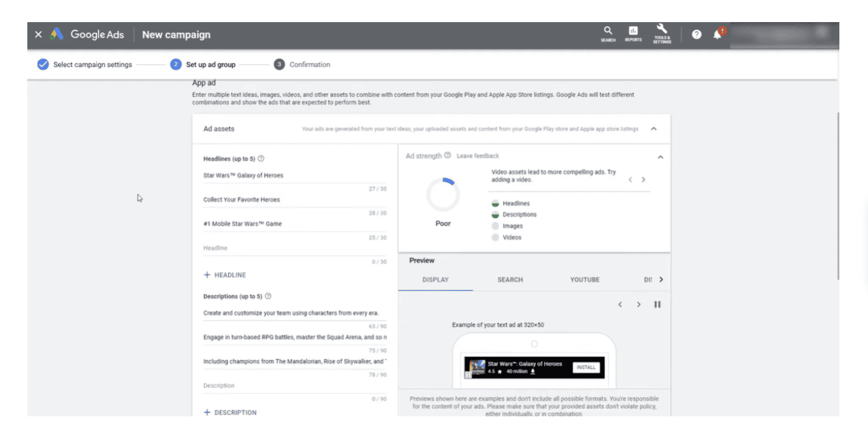Edit the Star Wars Galaxy of Heroes headline
This screenshot has height=445, width=868.
tap(295, 175)
